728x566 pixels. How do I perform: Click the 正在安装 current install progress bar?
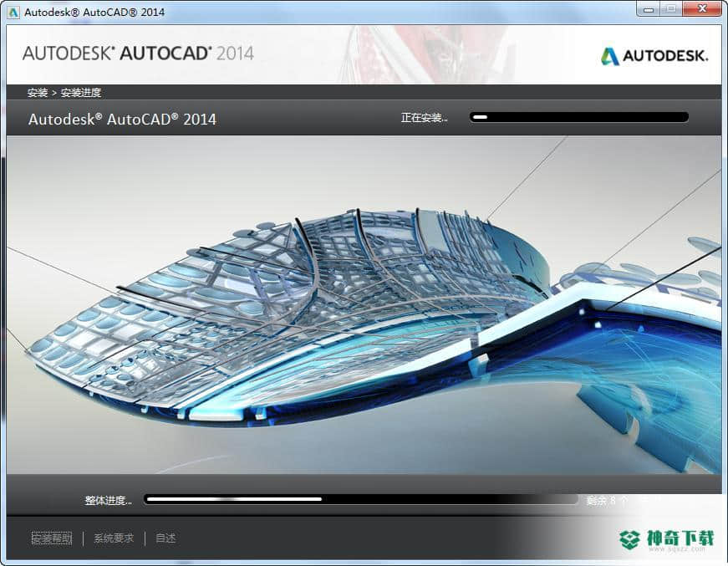(x=579, y=117)
